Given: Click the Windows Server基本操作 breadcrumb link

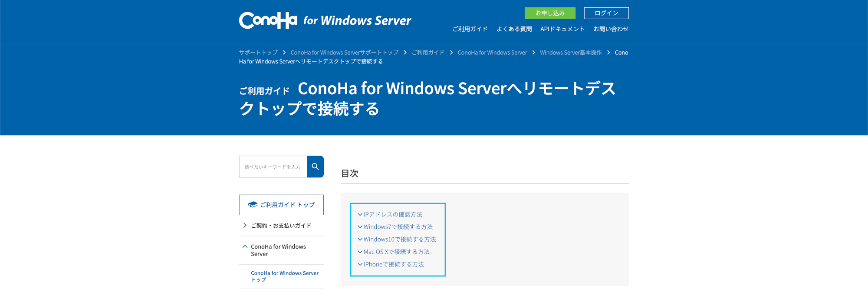Looking at the screenshot, I should pyautogui.click(x=570, y=53).
